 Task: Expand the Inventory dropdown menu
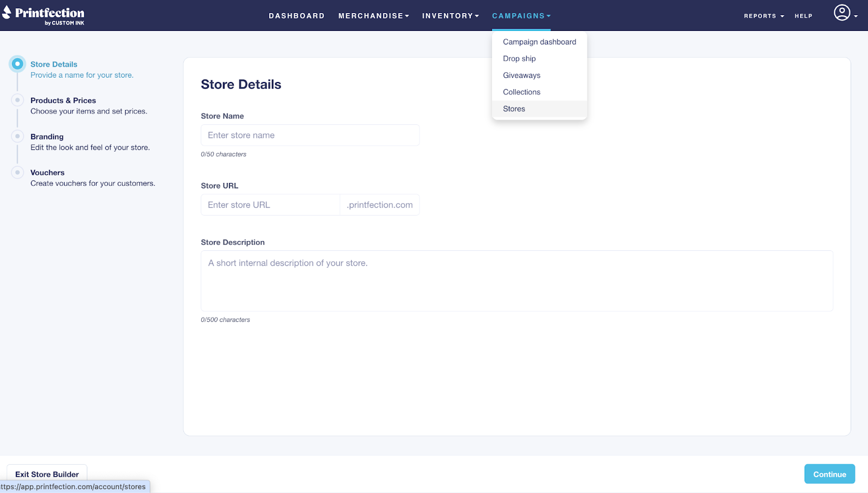point(450,16)
